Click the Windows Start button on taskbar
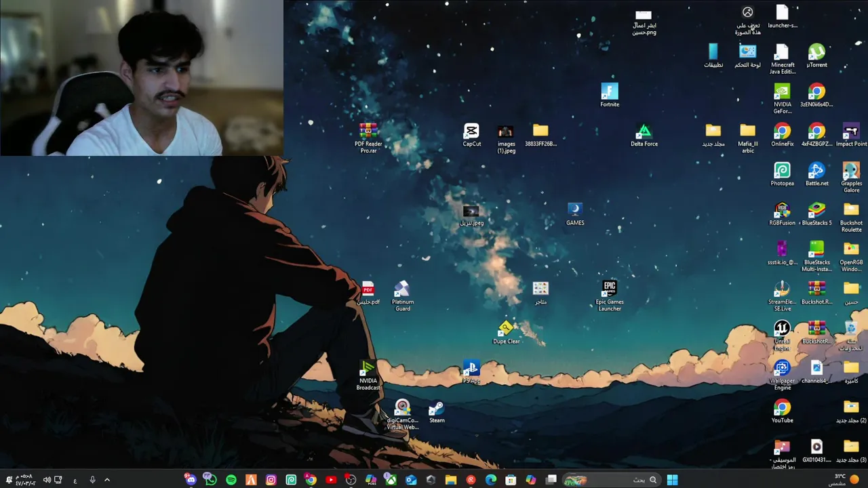This screenshot has height=488, width=868. click(x=672, y=480)
